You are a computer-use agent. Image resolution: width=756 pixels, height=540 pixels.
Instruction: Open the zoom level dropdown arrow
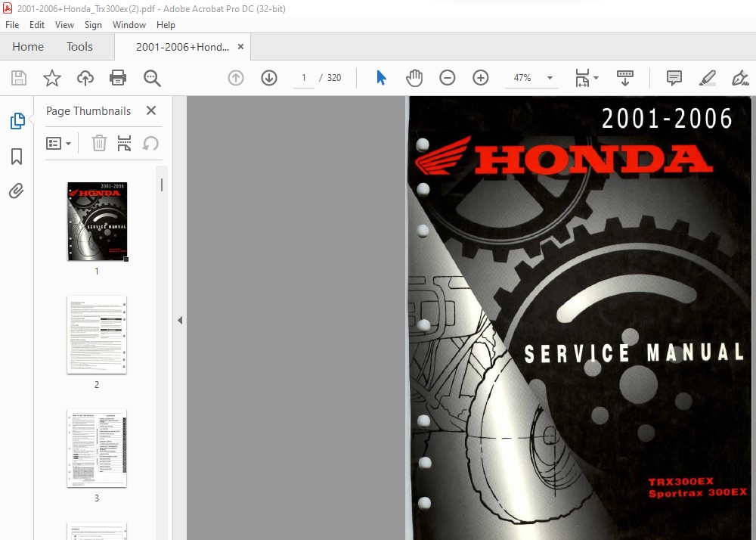550,78
